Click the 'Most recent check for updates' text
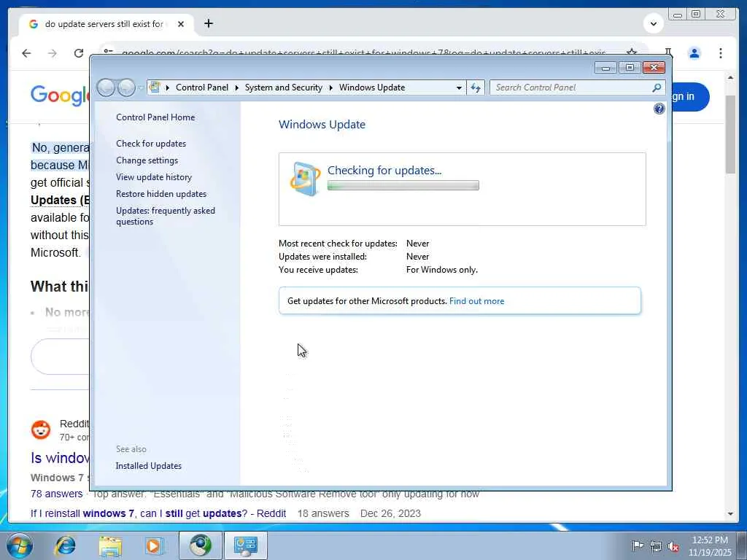Viewport: 747px width, 560px height. coord(338,244)
